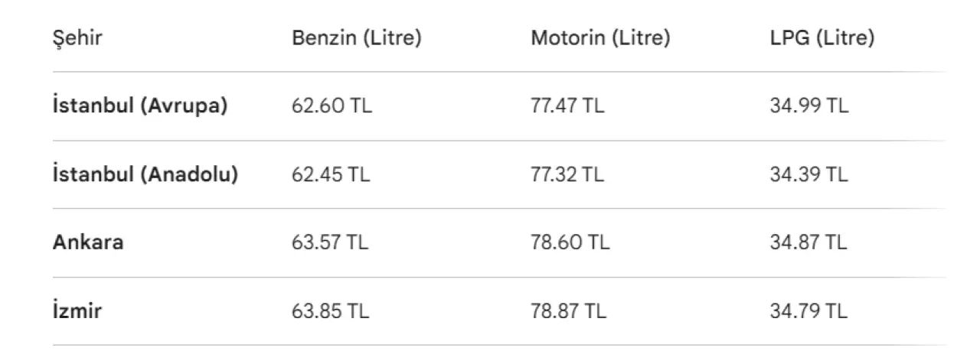Viewport: 980px width, 364px height.
Task: Click the Şehir column header
Action: tap(77, 38)
